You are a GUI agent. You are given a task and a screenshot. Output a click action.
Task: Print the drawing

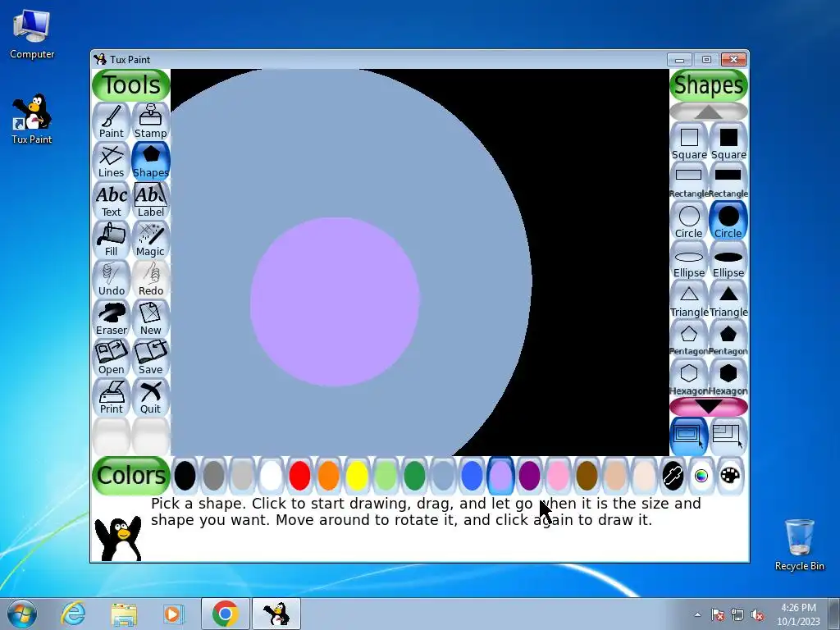112,397
